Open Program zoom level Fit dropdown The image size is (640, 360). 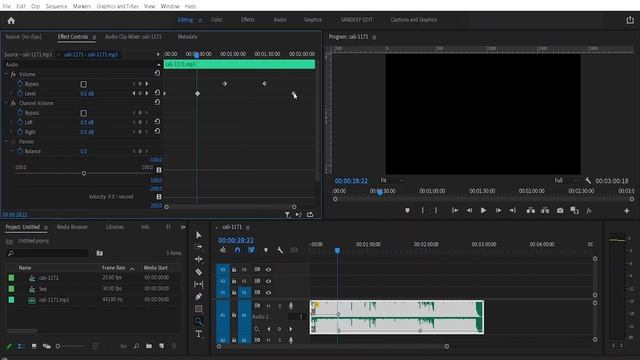click(x=392, y=180)
